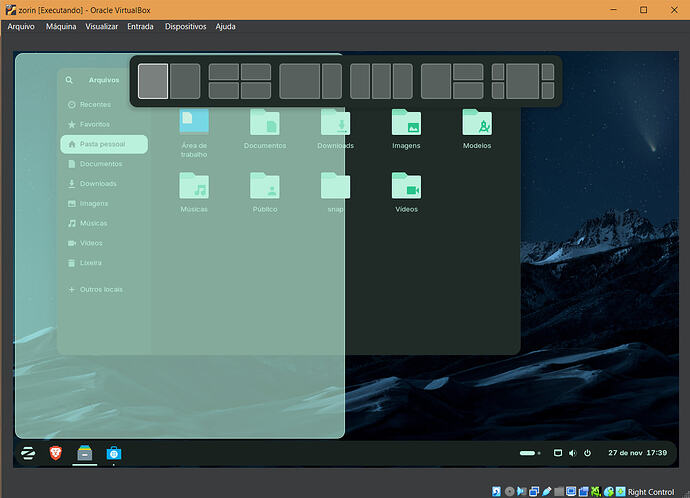Select the right-half tile of first layout
This screenshot has width=690, height=498.
click(x=185, y=81)
